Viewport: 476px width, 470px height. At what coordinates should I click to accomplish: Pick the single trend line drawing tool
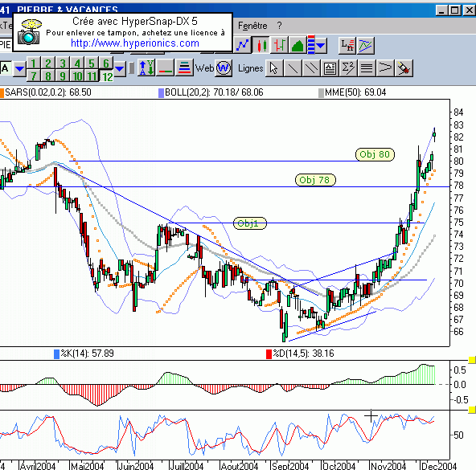pos(293,68)
